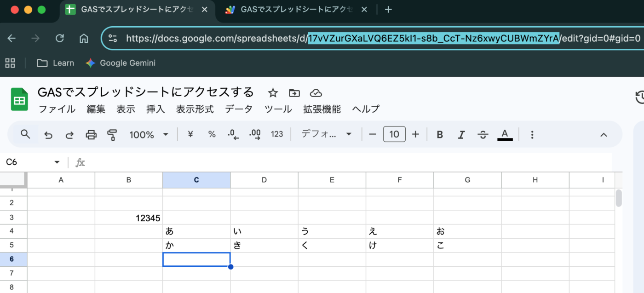
Task: Select cell B3 containing 12345
Action: [129, 218]
